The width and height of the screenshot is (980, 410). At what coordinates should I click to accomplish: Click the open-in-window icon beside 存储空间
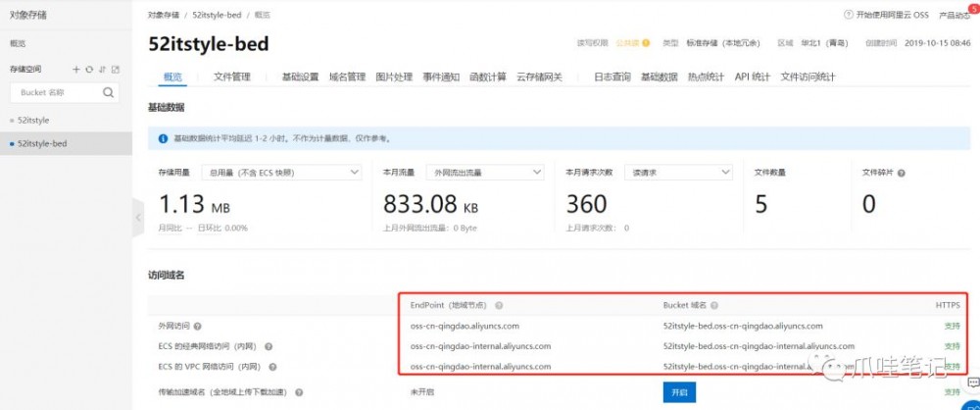[x=115, y=70]
